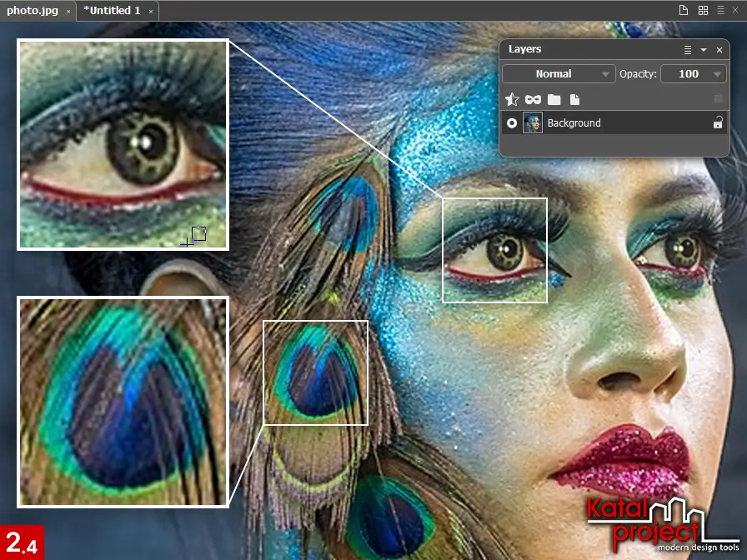The height and width of the screenshot is (560, 747).
Task: Click new document icon in top bar
Action: (x=684, y=11)
